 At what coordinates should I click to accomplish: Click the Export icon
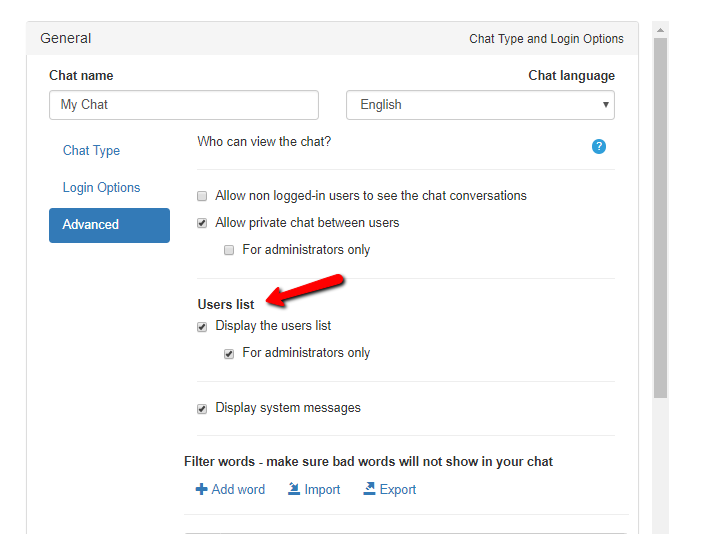tap(369, 489)
